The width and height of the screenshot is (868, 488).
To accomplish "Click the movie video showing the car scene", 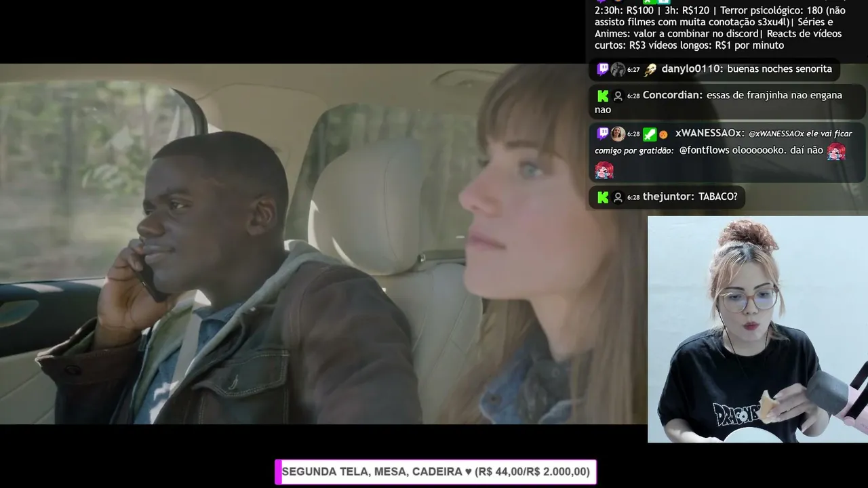I will [x=323, y=244].
